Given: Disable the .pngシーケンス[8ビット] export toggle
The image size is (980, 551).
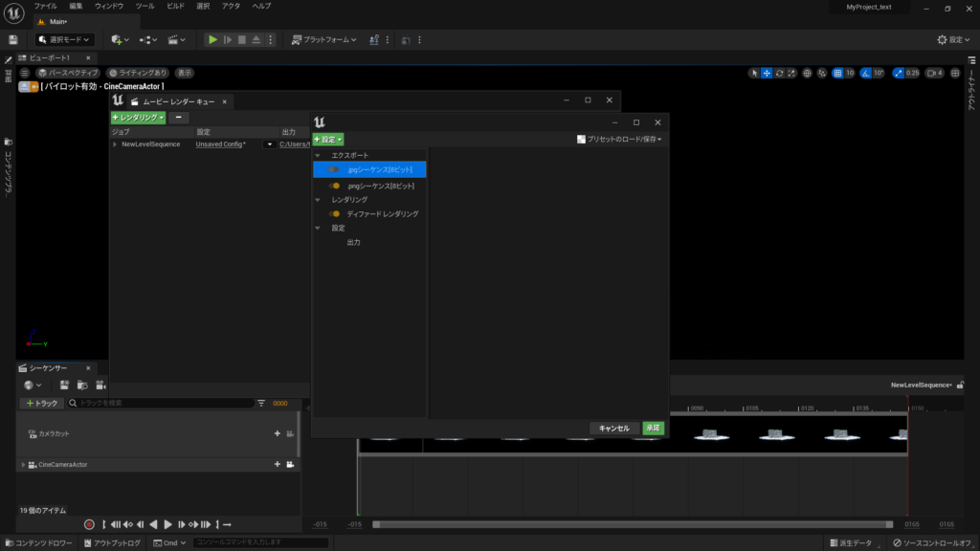Looking at the screenshot, I should click(x=334, y=185).
